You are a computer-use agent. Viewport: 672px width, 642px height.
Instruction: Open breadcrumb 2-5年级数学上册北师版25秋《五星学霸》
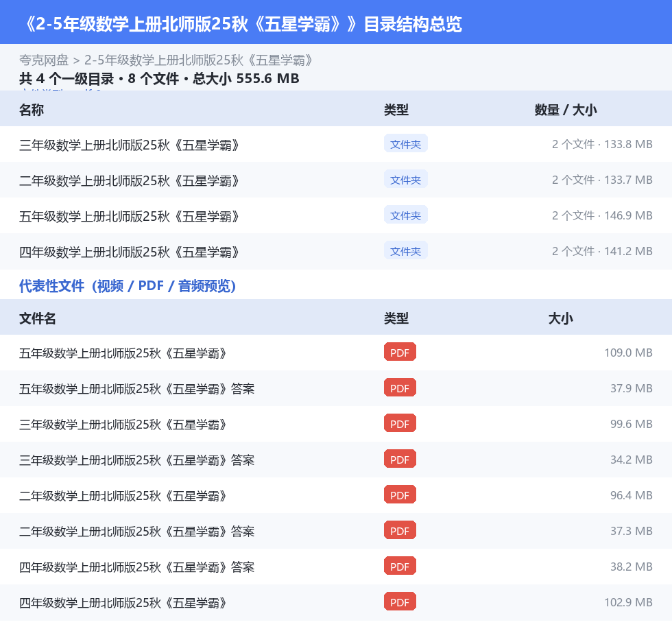(x=198, y=60)
